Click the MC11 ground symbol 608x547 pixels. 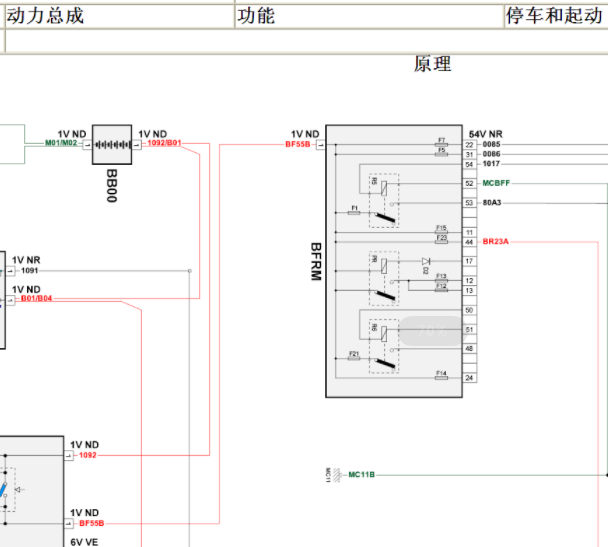pos(337,475)
